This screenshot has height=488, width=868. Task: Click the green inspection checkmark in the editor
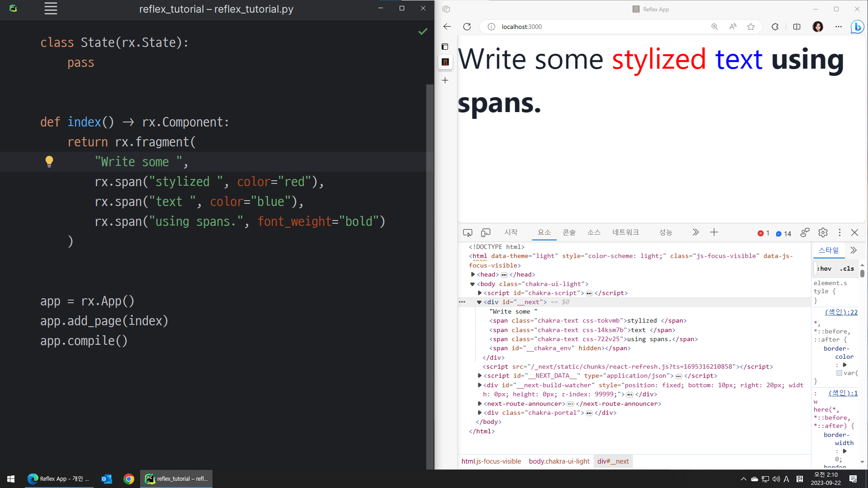(x=423, y=31)
